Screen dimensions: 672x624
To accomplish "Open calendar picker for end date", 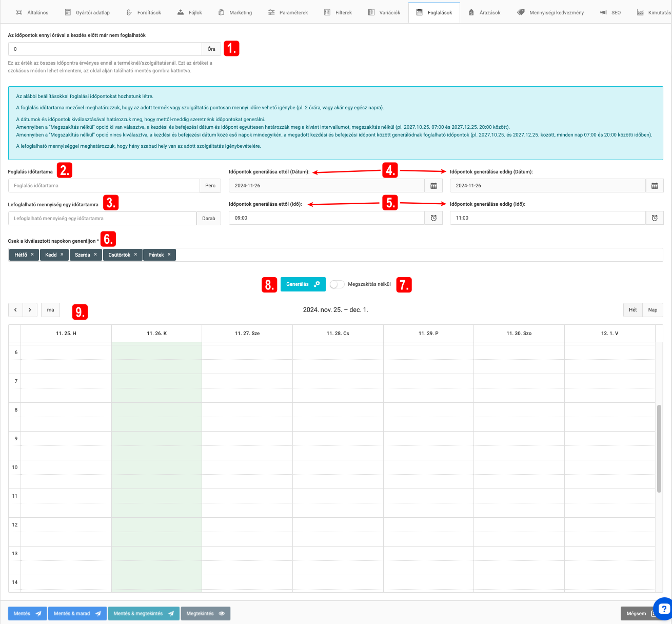I will (654, 186).
